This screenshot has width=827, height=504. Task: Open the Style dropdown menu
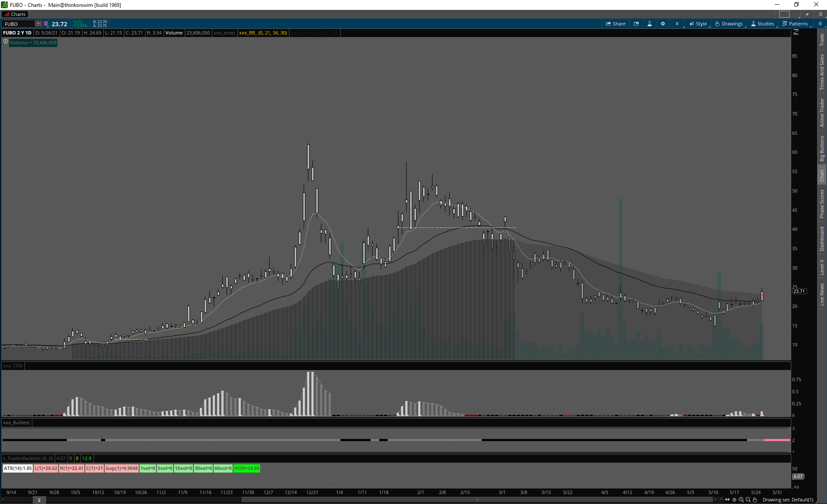click(x=698, y=24)
